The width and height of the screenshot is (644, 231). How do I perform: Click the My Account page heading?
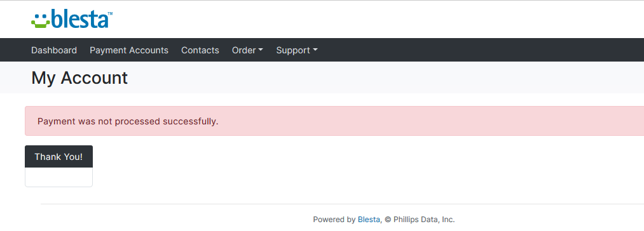pyautogui.click(x=79, y=77)
